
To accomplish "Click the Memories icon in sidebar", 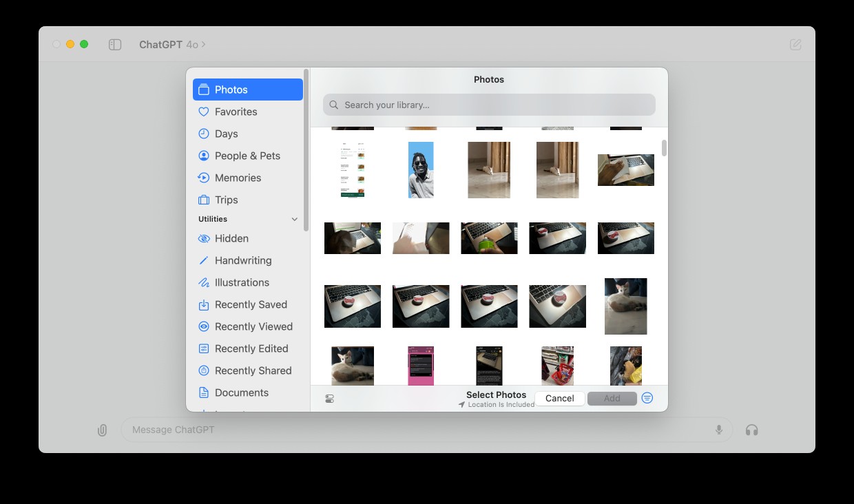I will [204, 178].
